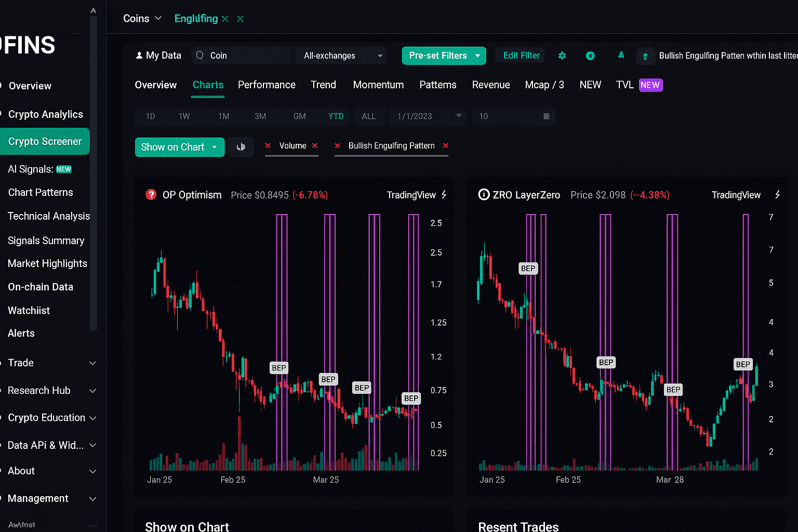The height and width of the screenshot is (532, 798).
Task: Remove the Volume indicator with its right X
Action: 315,146
